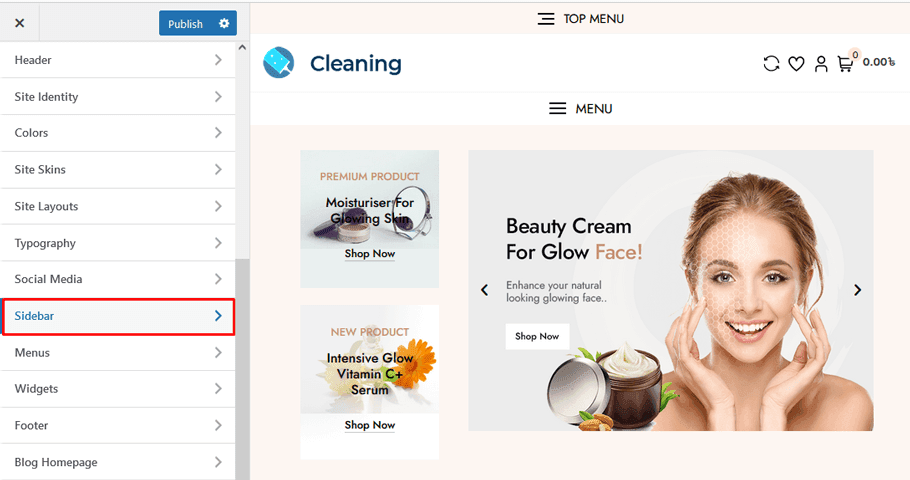Click Shop Now under Moisturiser banner
The image size is (910, 480).
point(370,254)
